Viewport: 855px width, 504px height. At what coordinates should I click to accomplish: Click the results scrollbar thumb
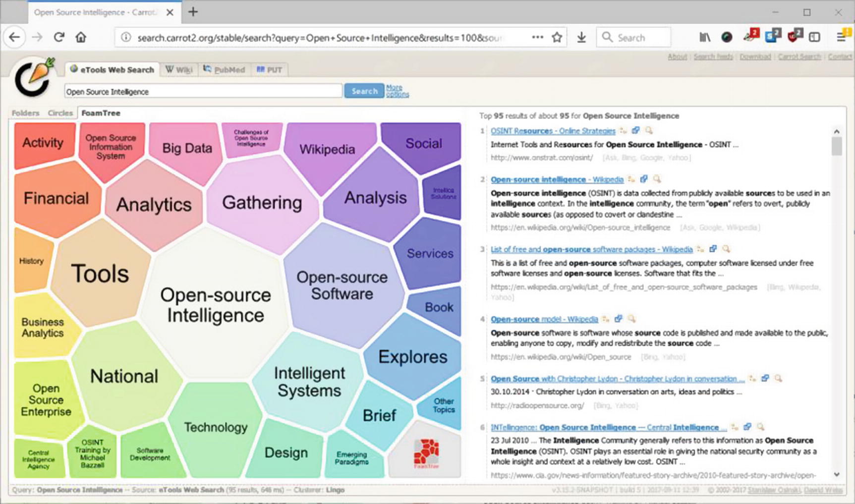[x=837, y=147]
